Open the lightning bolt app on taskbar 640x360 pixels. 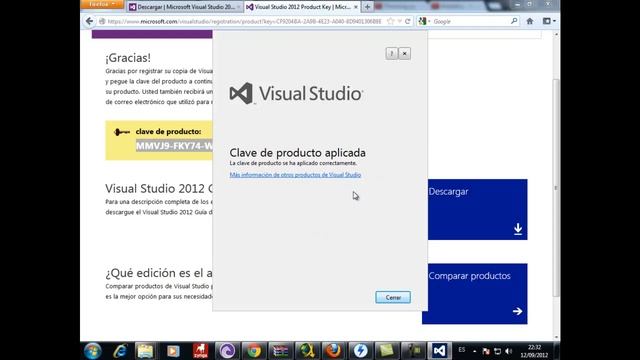[x=360, y=351]
